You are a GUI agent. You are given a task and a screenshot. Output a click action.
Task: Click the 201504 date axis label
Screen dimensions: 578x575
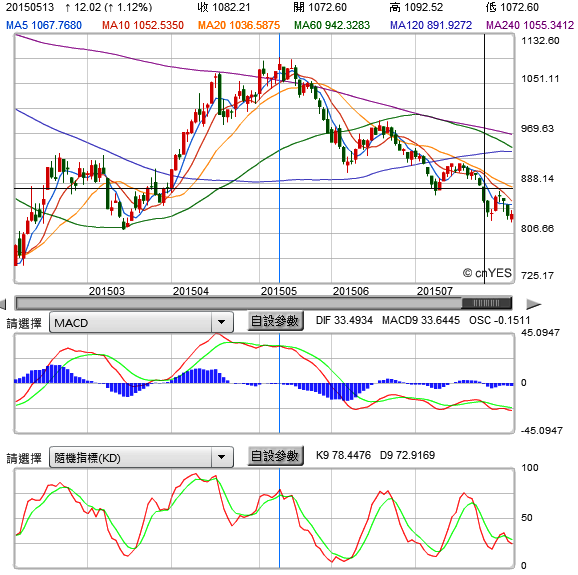(191, 291)
